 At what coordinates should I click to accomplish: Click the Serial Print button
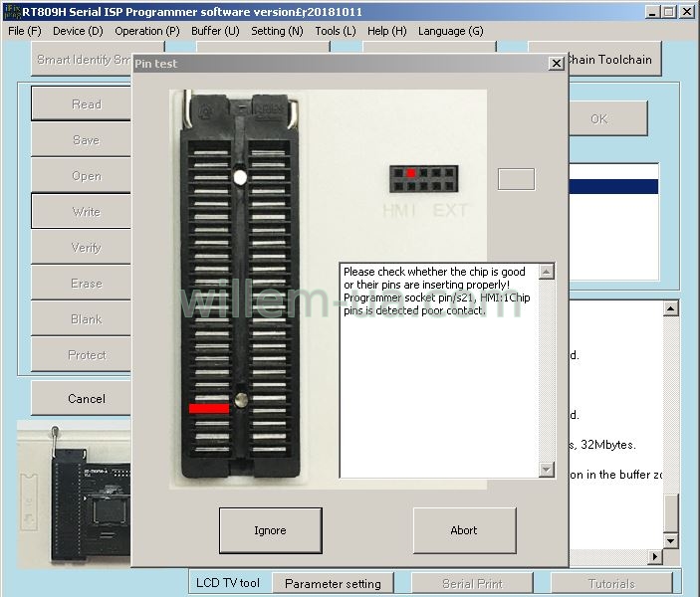click(472, 584)
